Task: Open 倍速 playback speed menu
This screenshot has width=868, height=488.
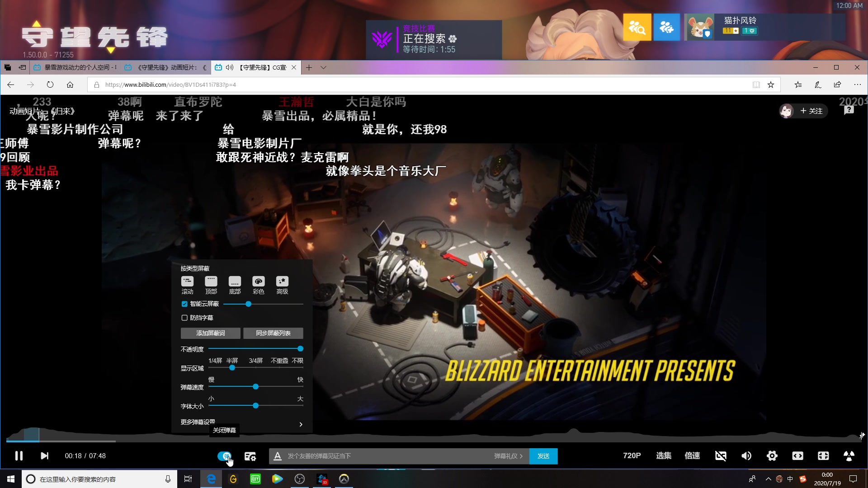Action: click(692, 456)
